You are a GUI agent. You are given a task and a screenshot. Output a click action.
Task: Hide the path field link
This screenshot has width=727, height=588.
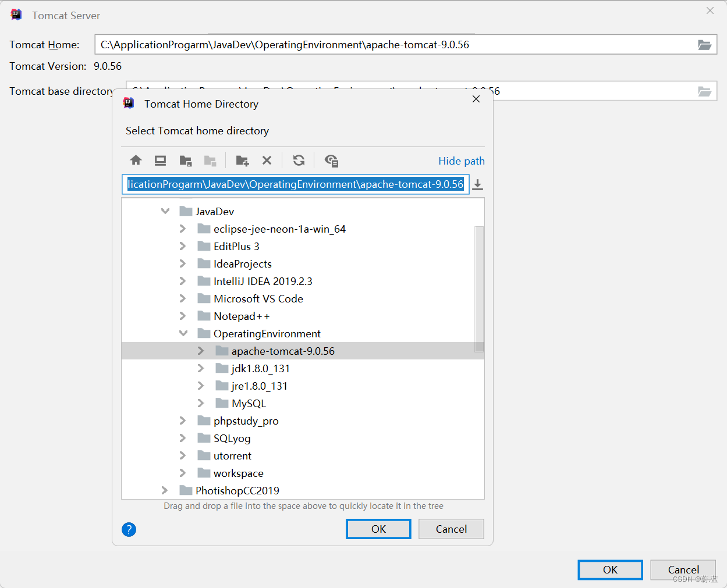click(462, 161)
